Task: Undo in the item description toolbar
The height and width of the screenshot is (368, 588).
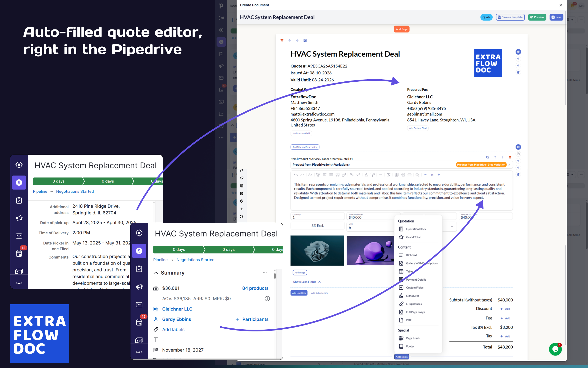Action: click(x=296, y=175)
